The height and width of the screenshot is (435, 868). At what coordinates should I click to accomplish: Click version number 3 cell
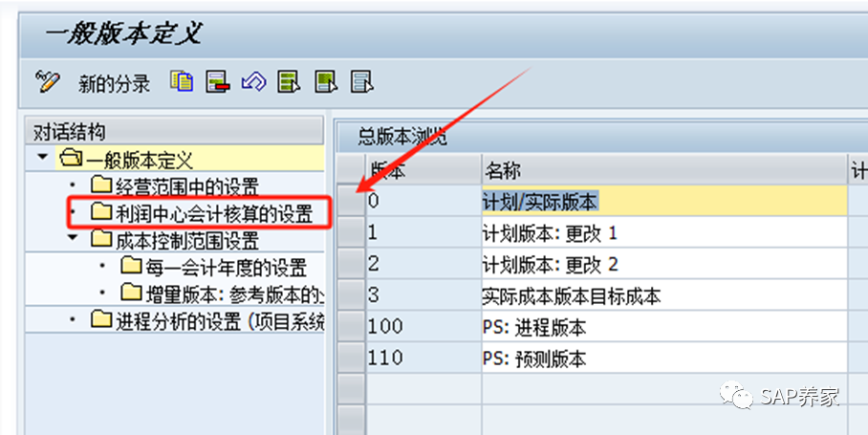click(423, 295)
